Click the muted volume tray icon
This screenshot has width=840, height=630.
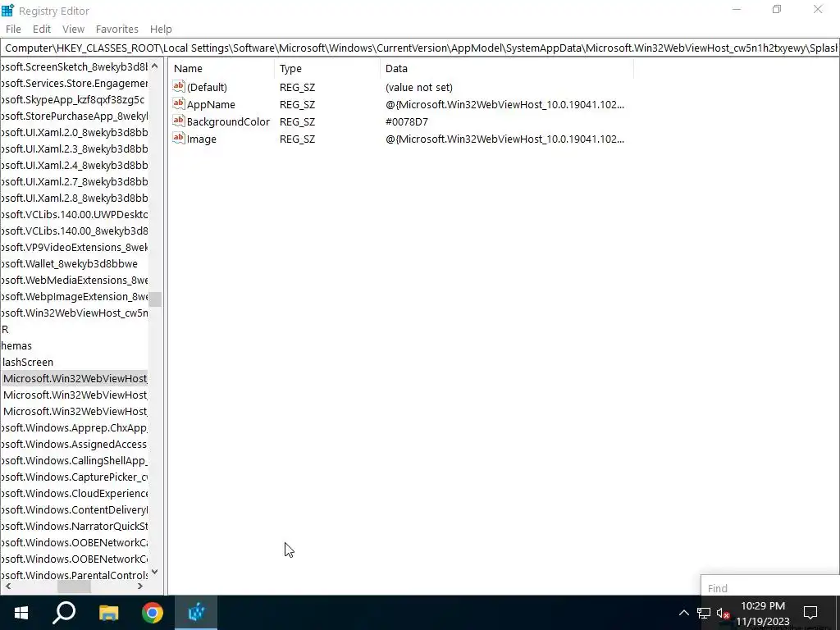point(724,613)
